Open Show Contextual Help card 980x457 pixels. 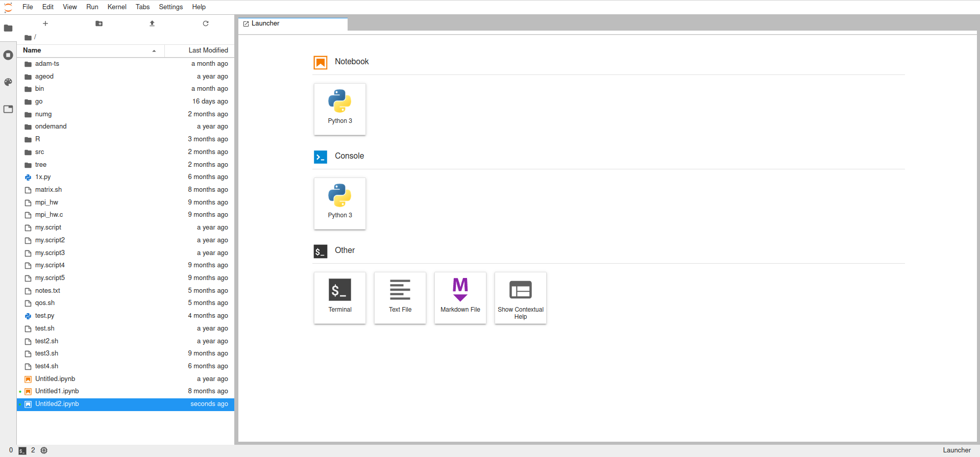[x=521, y=298]
